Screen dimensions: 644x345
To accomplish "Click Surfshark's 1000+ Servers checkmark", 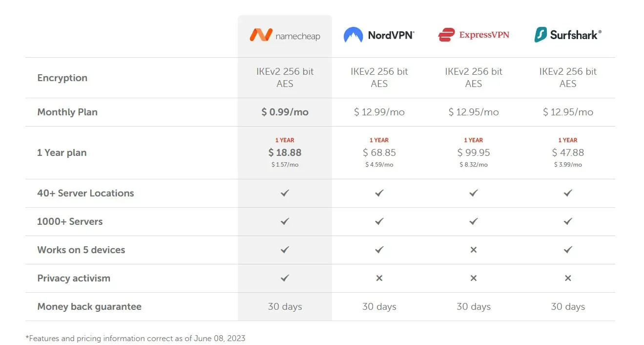I will tap(567, 221).
